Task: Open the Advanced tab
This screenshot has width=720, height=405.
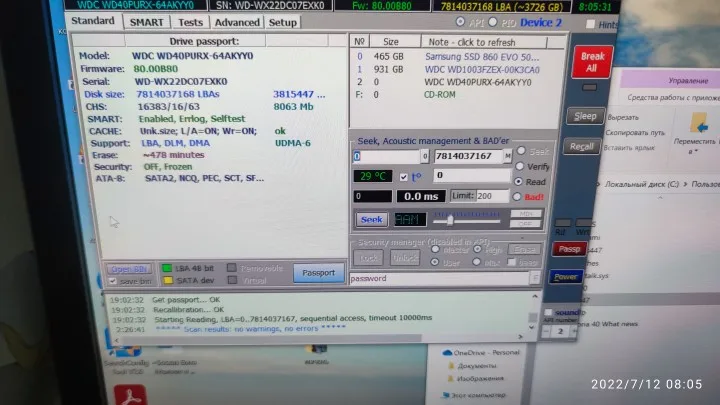Action: [x=237, y=22]
